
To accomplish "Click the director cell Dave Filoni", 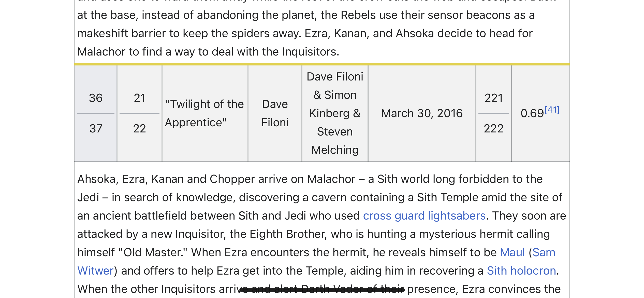I will click(275, 113).
